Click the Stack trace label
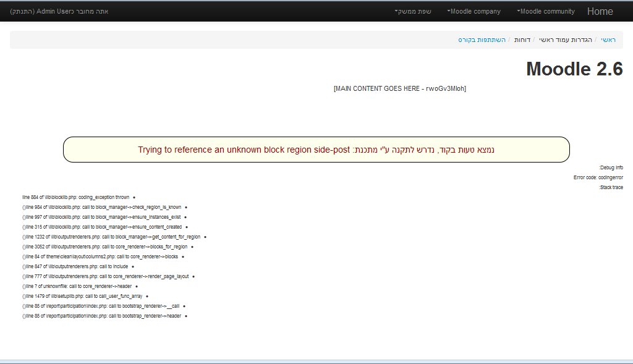 pyautogui.click(x=611, y=187)
